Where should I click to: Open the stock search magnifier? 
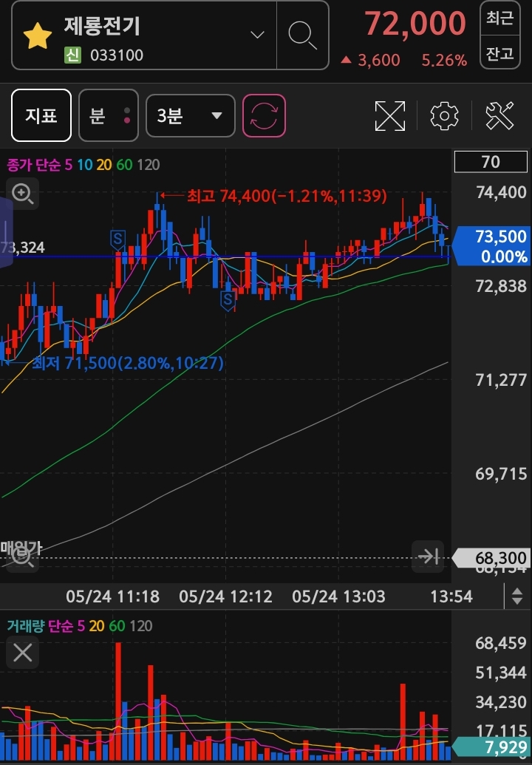(302, 35)
